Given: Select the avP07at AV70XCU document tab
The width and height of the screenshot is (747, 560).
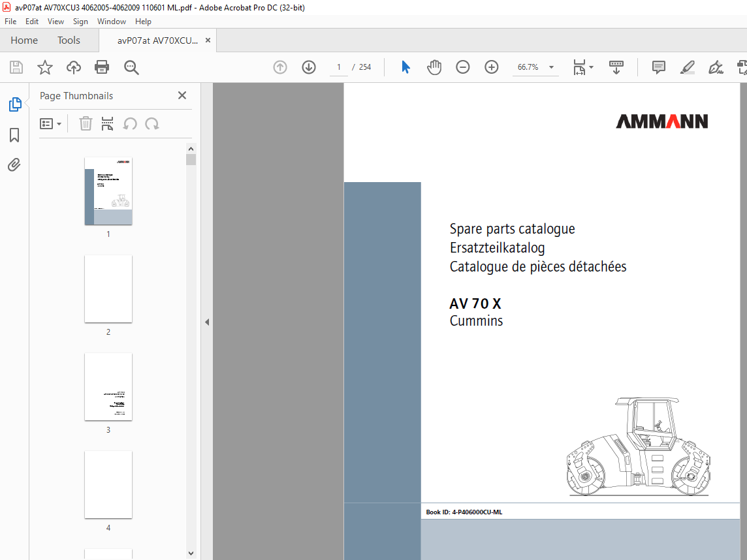Looking at the screenshot, I should click(157, 40).
